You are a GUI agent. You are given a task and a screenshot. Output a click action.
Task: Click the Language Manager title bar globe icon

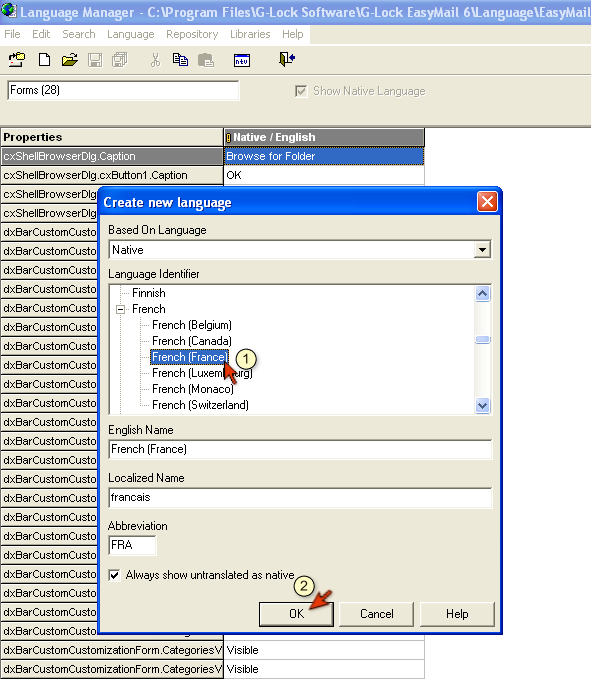(x=9, y=10)
